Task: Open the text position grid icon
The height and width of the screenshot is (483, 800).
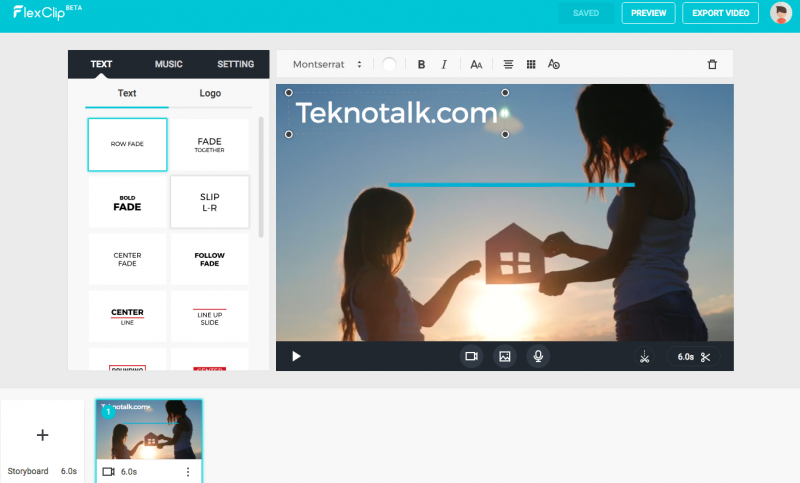Action: point(531,64)
